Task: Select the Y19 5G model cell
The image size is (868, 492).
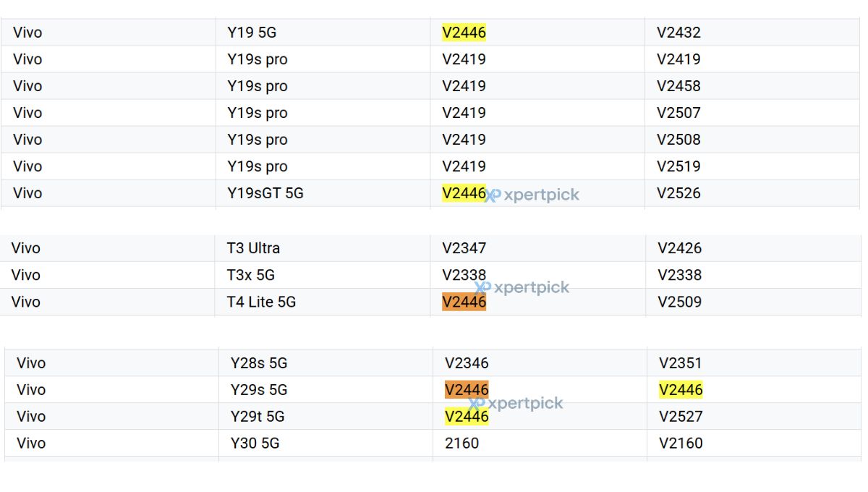Action: (x=252, y=33)
